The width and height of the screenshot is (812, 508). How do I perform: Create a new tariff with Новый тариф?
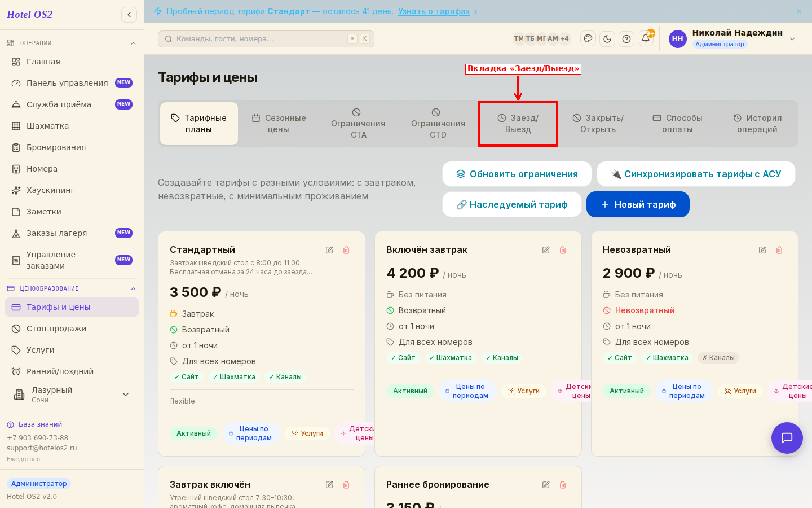point(638,204)
